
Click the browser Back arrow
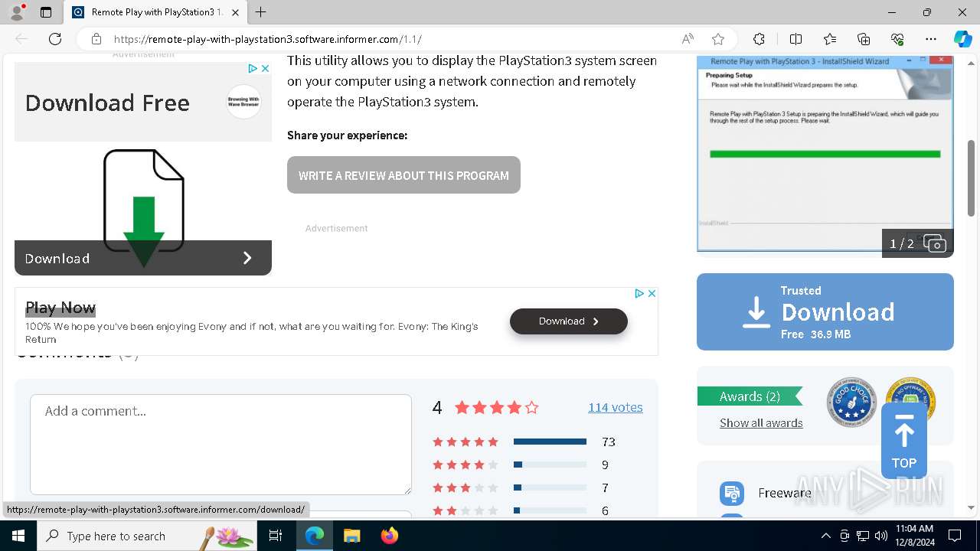pos(21,39)
